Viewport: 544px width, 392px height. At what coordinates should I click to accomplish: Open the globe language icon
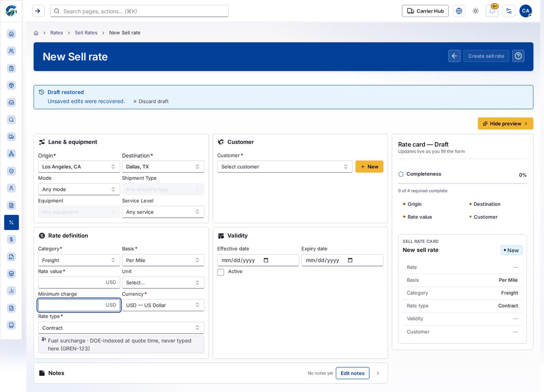(459, 11)
